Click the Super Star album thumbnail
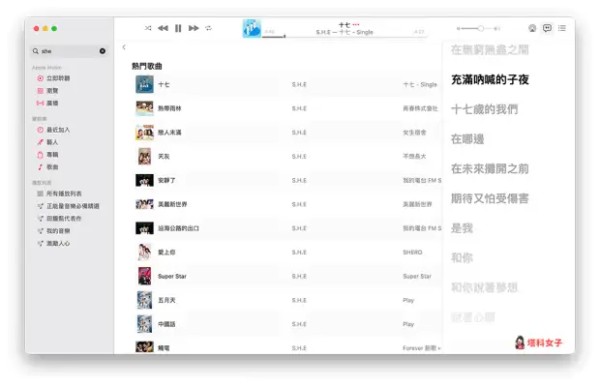Viewport: 600px width, 387px height. 145,276
